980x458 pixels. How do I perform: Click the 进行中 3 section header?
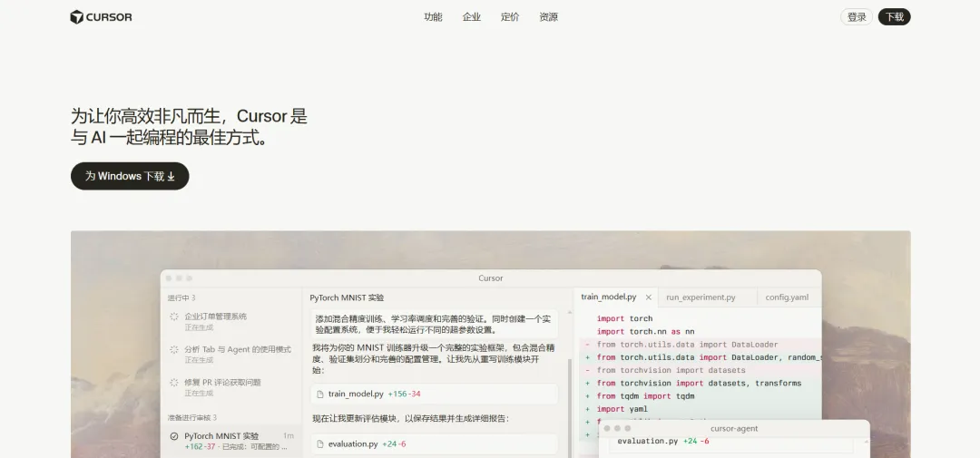pyautogui.click(x=181, y=298)
